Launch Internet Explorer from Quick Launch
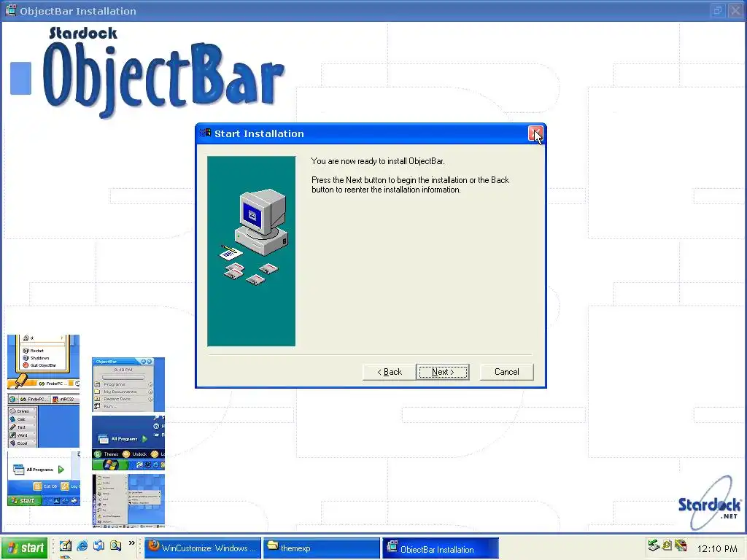The image size is (747, 560). [x=82, y=545]
